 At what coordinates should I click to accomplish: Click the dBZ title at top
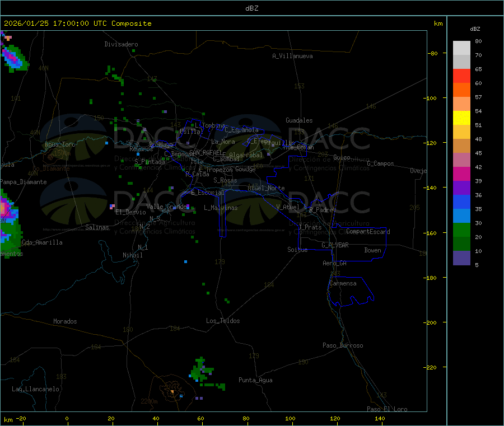pos(251,8)
